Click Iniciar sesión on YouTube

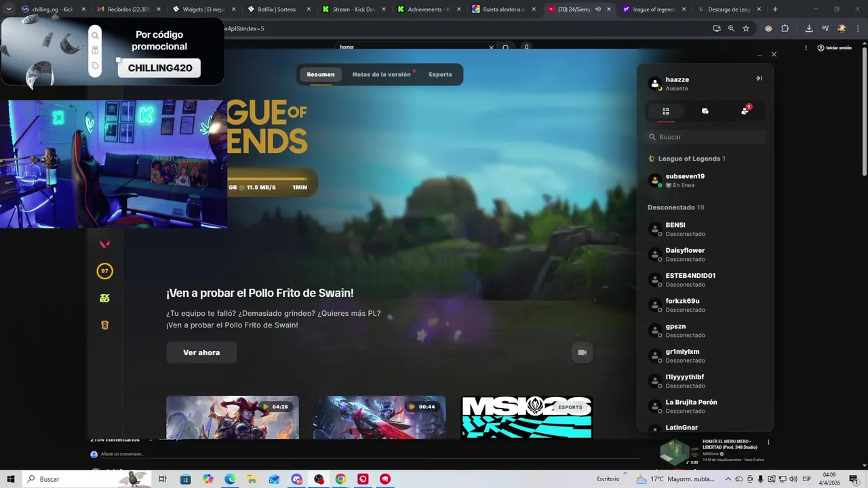pos(834,47)
